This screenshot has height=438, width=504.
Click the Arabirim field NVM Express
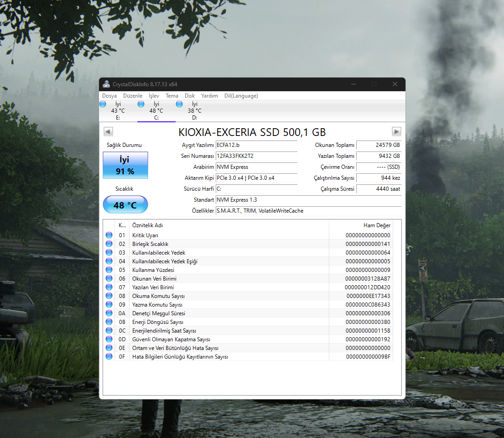click(x=256, y=167)
